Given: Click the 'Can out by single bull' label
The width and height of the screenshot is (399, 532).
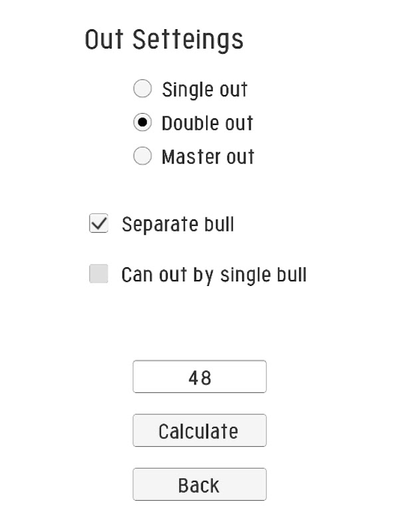Looking at the screenshot, I should click(x=213, y=275).
